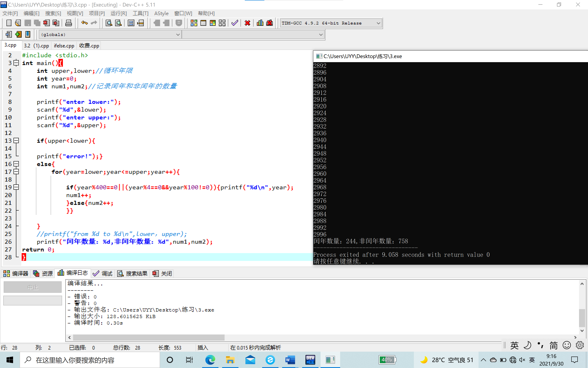This screenshot has height=368, width=588.
Task: Toggle the IME punctuation mode button
Action: (x=540, y=345)
